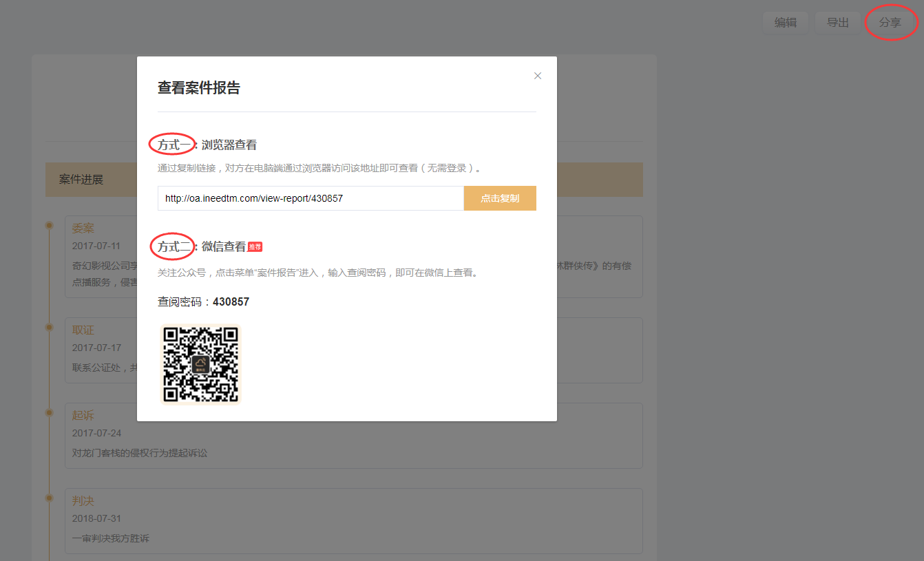
Task: Click the 委案 timeline entry
Action: click(x=83, y=228)
